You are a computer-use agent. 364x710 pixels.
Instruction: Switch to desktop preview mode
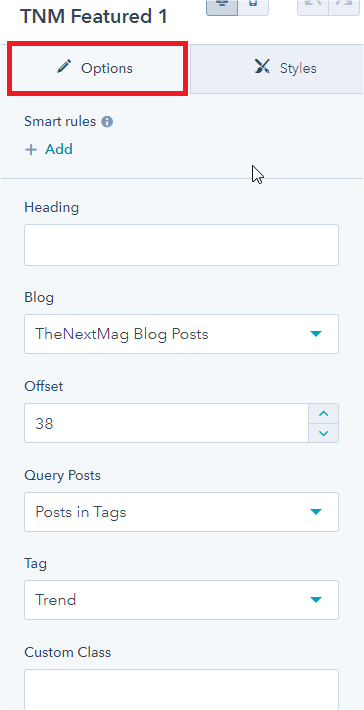(222, 7)
